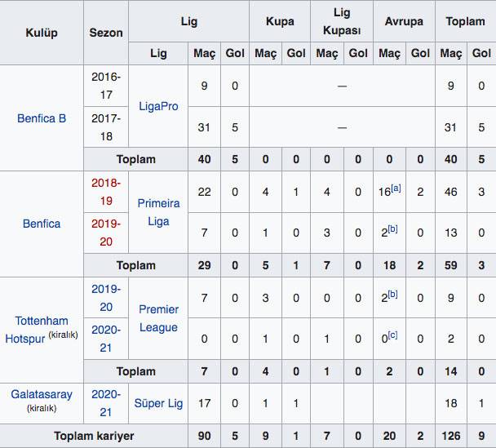Click the red Benfica 2018-19 season link
This screenshot has height=448, width=496.
click(x=106, y=192)
